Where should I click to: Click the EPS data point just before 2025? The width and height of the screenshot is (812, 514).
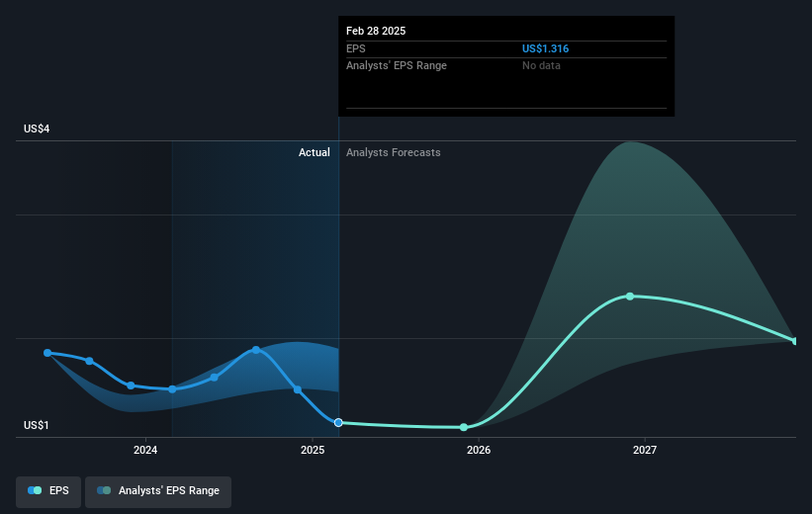[x=298, y=389]
